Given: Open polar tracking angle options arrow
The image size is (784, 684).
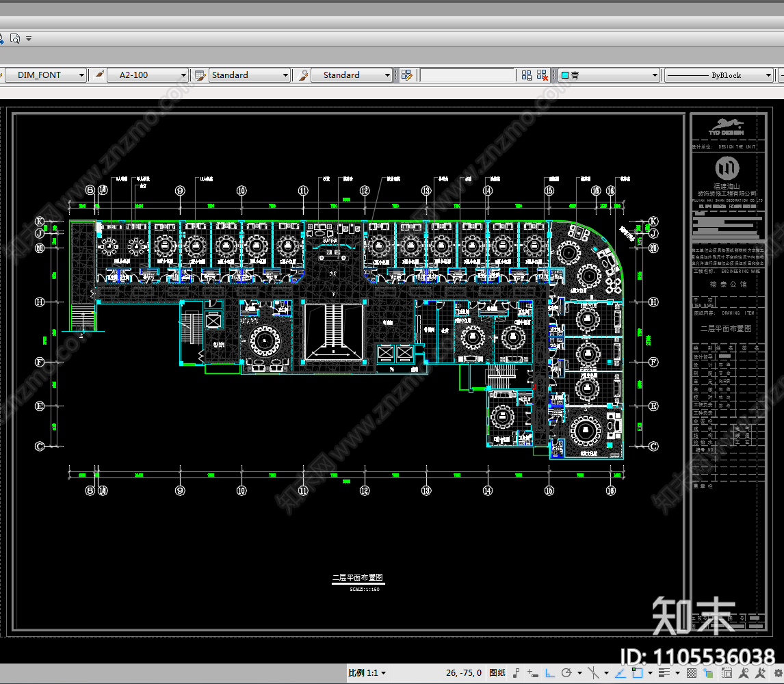Looking at the screenshot, I should tap(579, 673).
